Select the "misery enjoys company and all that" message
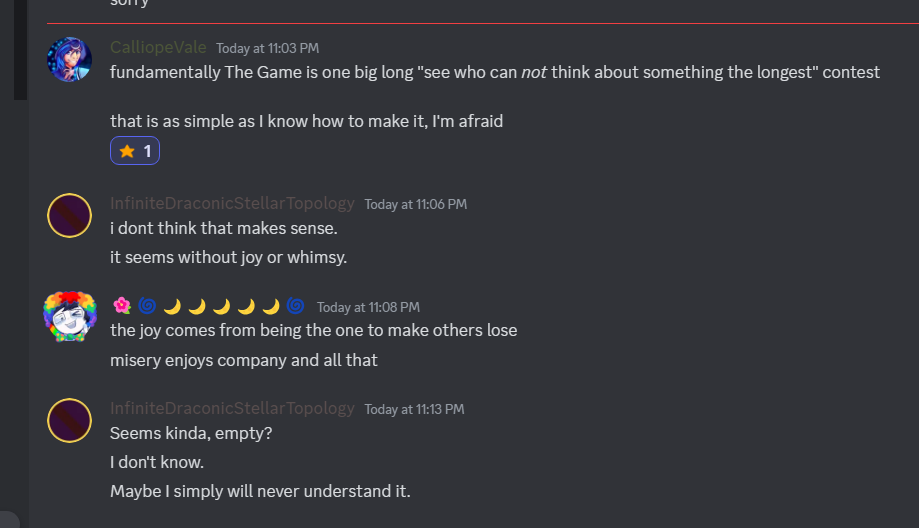This screenshot has height=528, width=919. click(244, 359)
